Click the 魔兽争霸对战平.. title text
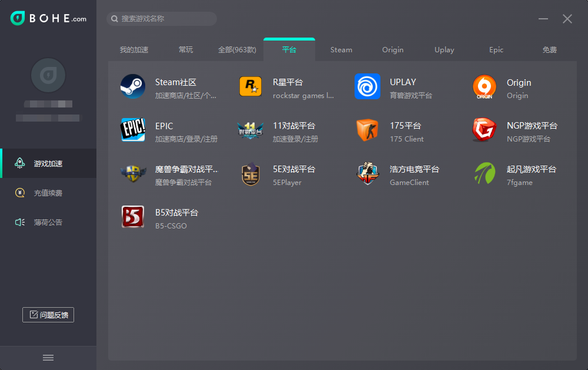Screen dimensions: 588x370 click(x=186, y=169)
